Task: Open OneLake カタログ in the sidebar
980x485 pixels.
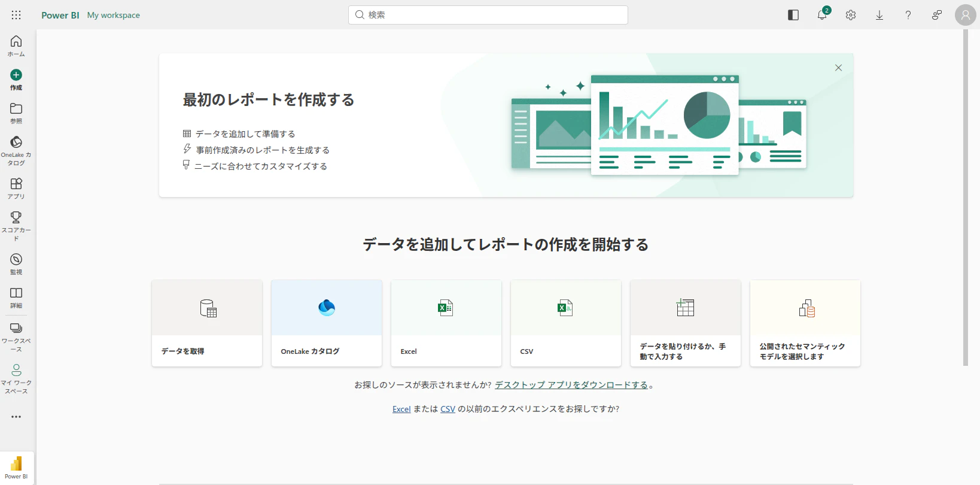Action: [x=16, y=150]
